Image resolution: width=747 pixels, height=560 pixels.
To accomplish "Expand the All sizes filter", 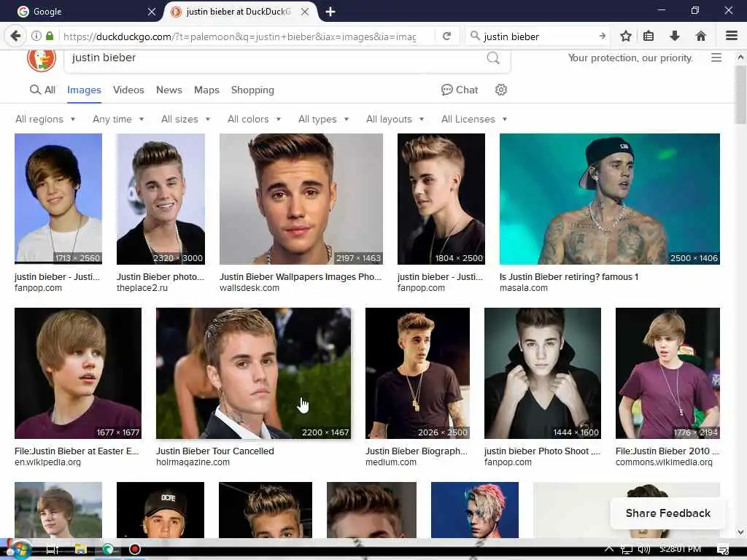I will 185,120.
